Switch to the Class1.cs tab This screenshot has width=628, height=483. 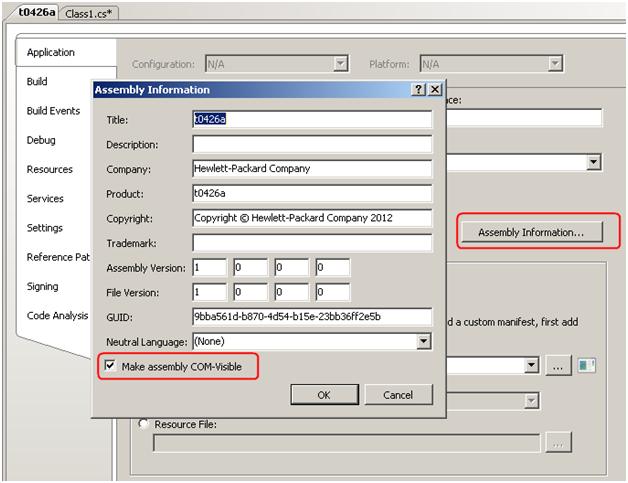90,13
